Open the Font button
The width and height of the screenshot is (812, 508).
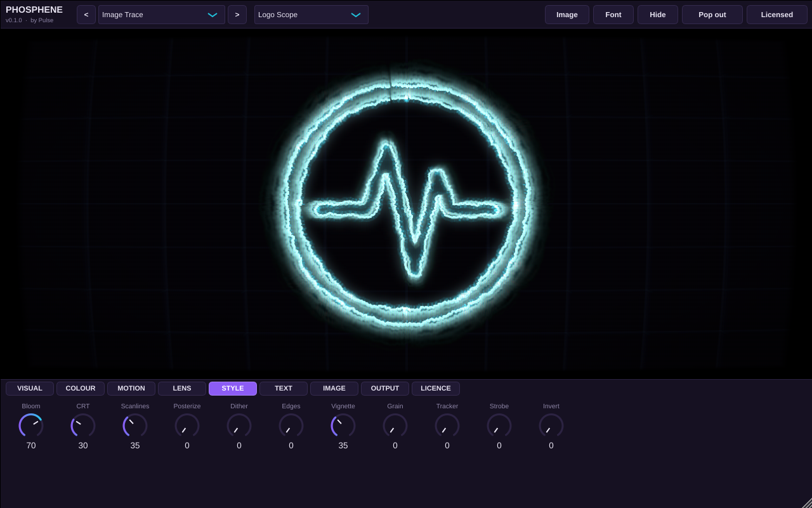point(613,15)
